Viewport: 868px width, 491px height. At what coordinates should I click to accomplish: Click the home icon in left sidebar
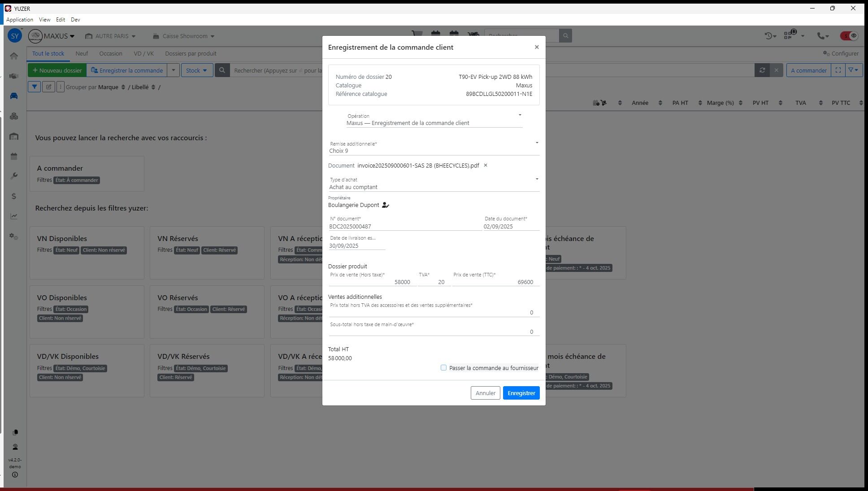pos(14,56)
